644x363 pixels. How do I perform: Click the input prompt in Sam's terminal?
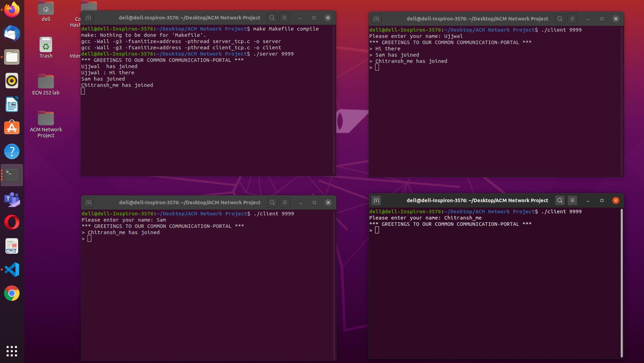pos(90,239)
